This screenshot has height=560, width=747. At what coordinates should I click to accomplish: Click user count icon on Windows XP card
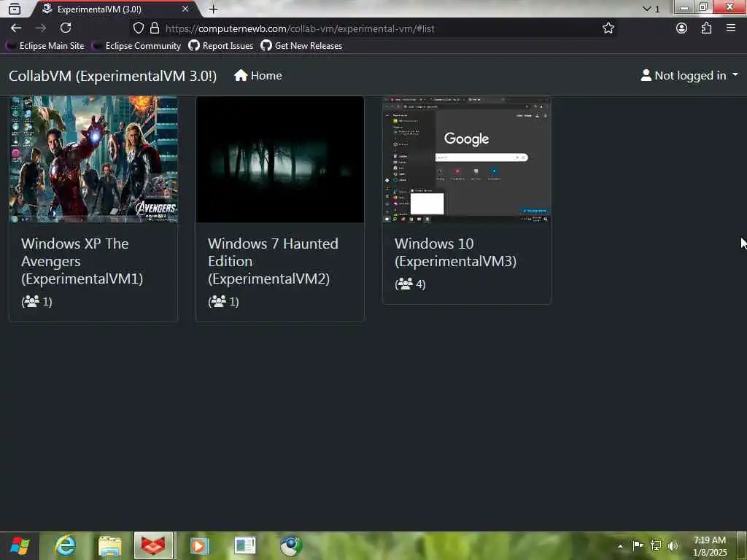tap(31, 301)
